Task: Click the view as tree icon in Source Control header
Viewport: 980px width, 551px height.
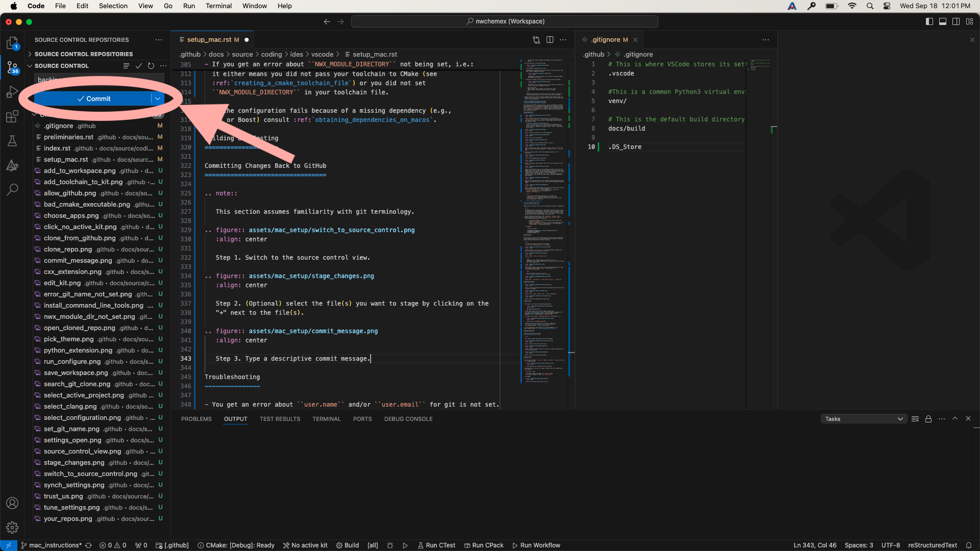Action: (x=126, y=66)
